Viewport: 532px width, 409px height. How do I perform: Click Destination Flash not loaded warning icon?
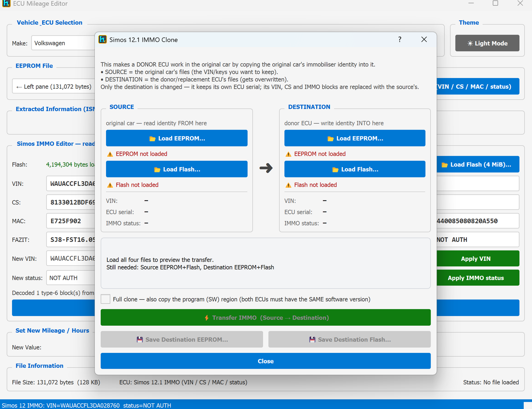coord(288,185)
